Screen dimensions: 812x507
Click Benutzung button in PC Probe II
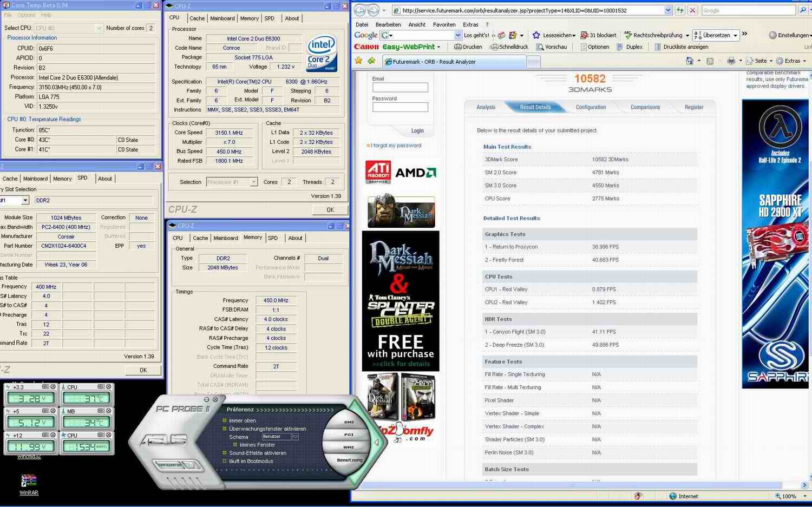point(350,460)
